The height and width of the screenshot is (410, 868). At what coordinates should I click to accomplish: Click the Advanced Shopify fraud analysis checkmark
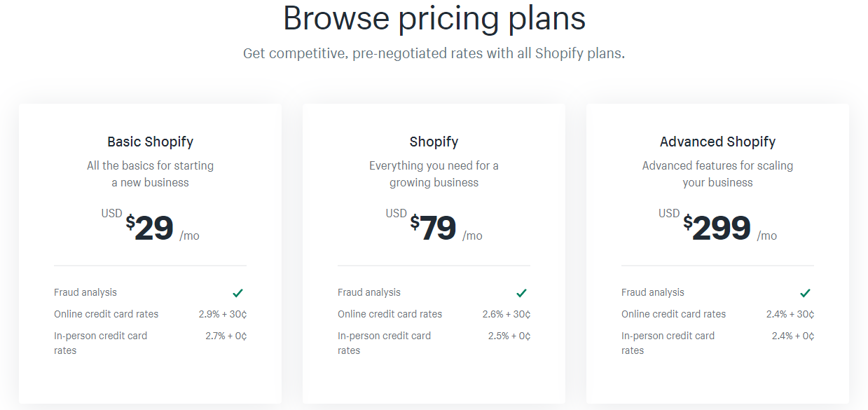pos(805,293)
